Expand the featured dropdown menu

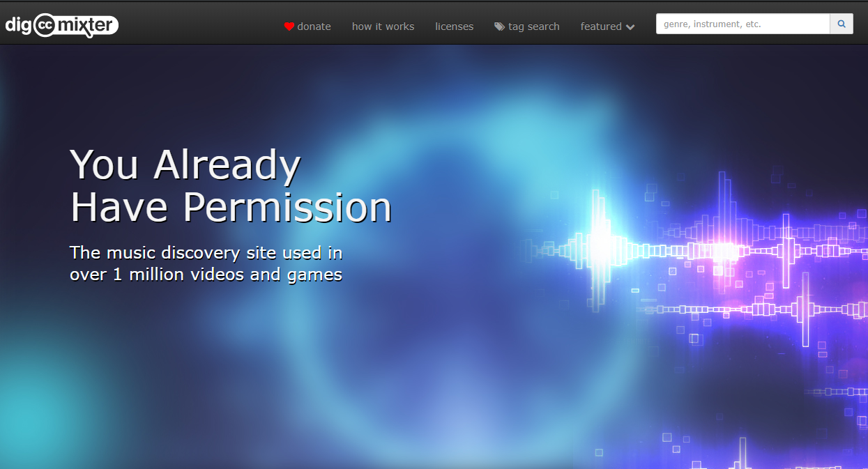(x=607, y=26)
